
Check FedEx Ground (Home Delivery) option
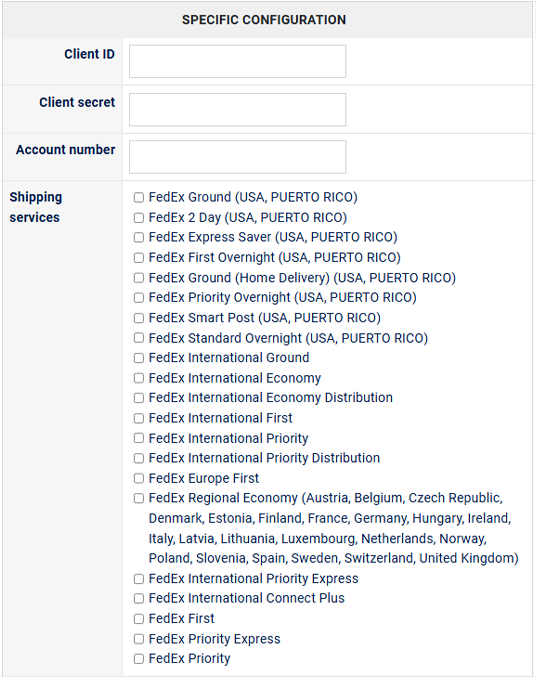pos(139,278)
